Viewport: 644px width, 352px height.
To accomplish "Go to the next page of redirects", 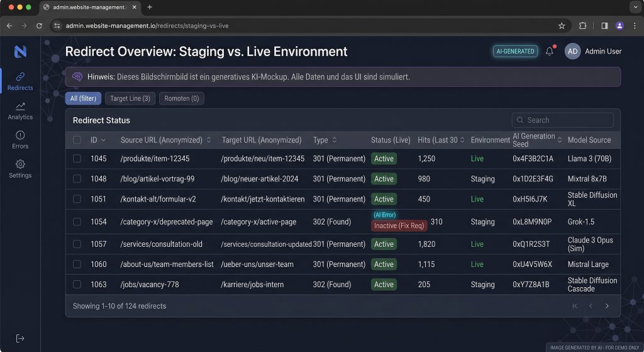I will 607,306.
